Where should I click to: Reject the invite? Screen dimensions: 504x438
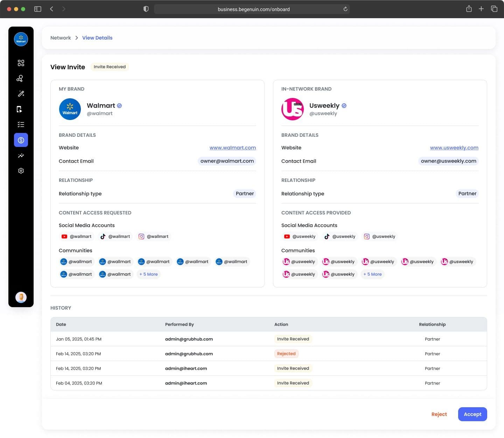[x=439, y=414]
